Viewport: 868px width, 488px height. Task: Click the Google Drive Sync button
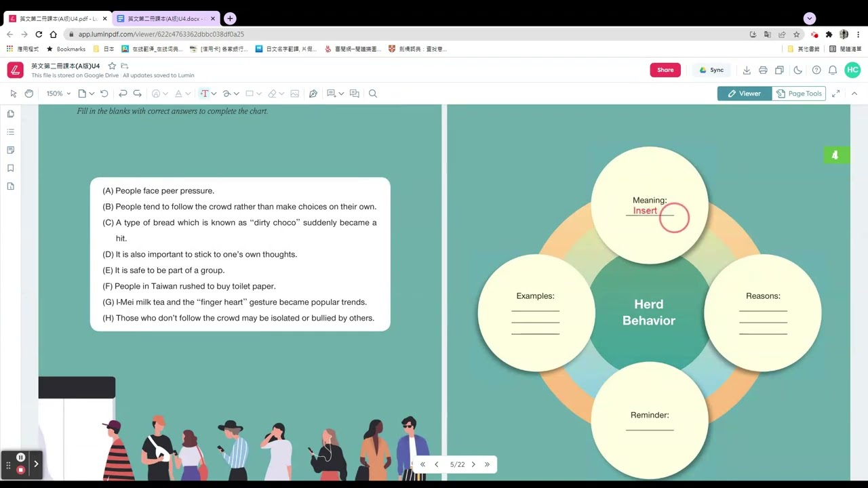tap(711, 70)
